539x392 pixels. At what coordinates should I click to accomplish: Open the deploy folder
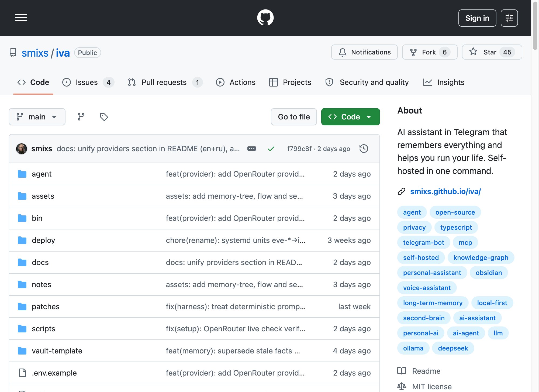tap(43, 240)
